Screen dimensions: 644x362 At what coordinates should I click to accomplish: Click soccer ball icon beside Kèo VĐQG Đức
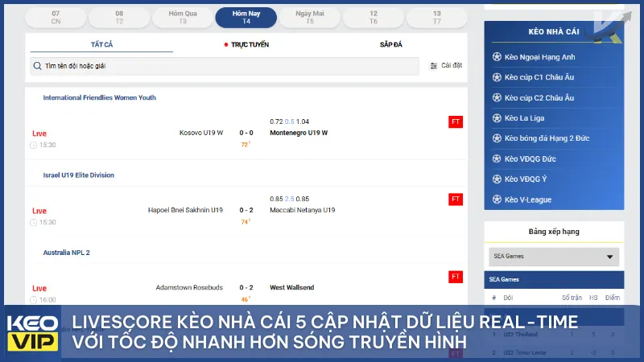point(497,158)
